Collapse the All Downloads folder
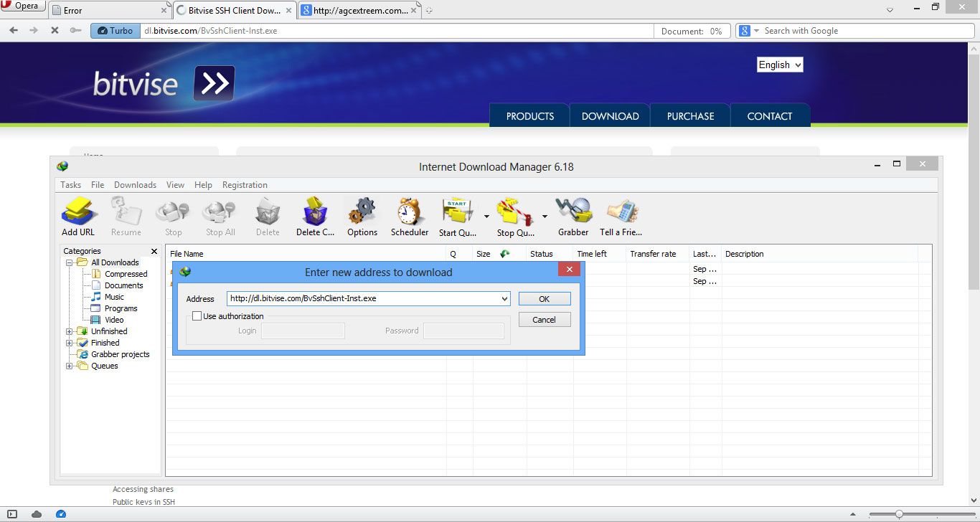The image size is (980, 522). pyautogui.click(x=69, y=262)
